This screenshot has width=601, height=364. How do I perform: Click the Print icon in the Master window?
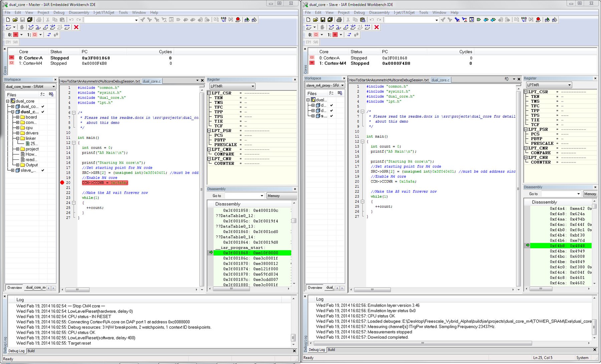tap(39, 20)
